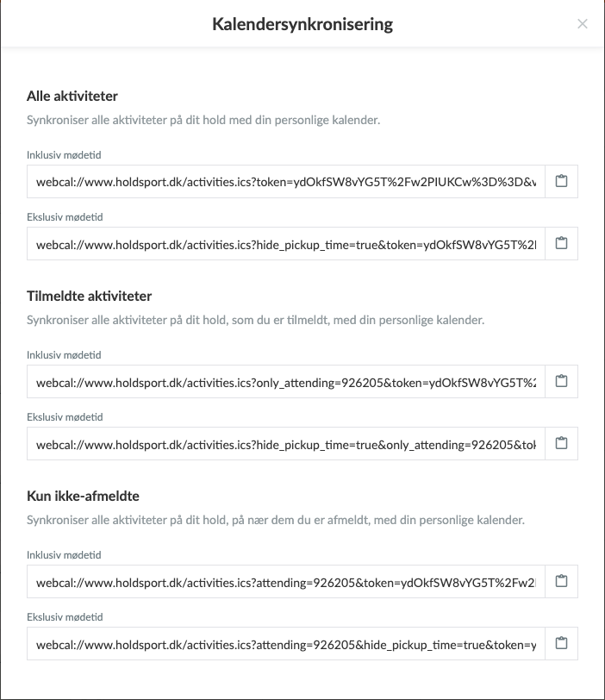Select the eksklusiv mødetid URL under Kun ikke-afmeldte
This screenshot has width=605, height=700.
[x=285, y=644]
